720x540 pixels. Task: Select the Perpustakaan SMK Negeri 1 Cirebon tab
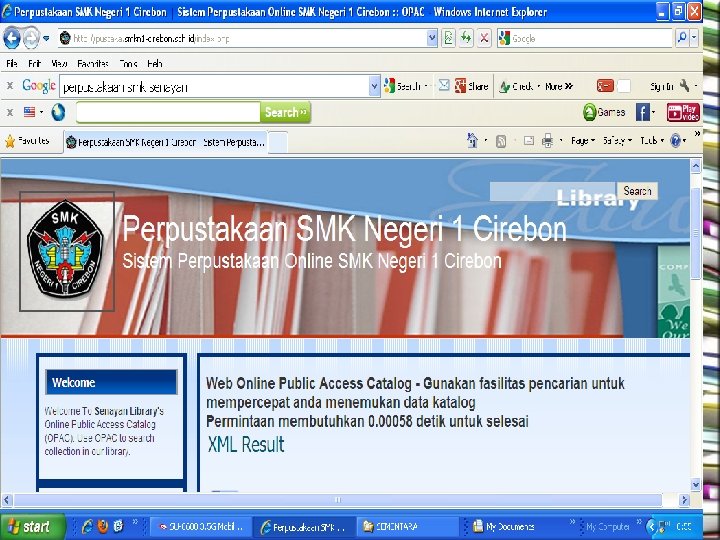pos(166,142)
